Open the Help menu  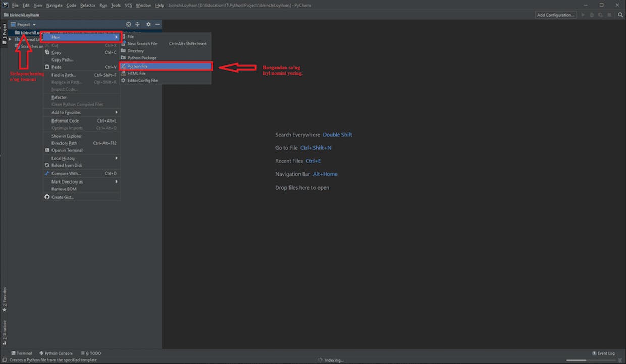pyautogui.click(x=160, y=5)
